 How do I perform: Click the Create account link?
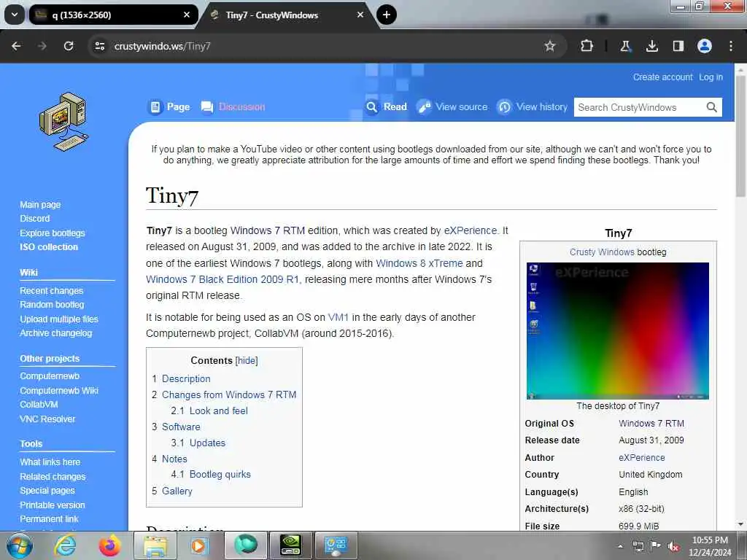pyautogui.click(x=662, y=77)
